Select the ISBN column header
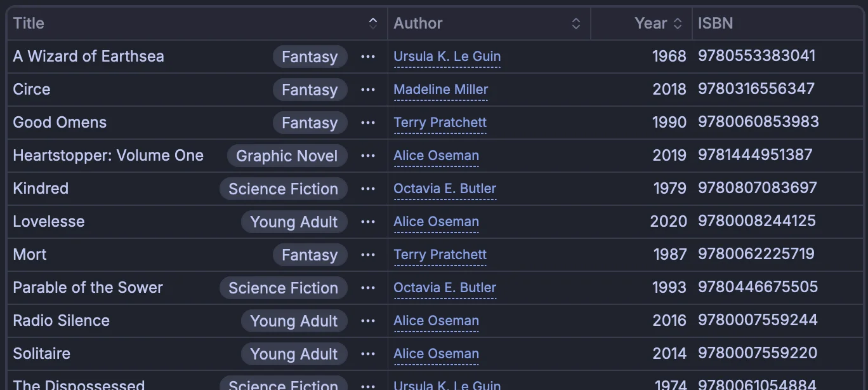The width and height of the screenshot is (868, 390). click(715, 24)
